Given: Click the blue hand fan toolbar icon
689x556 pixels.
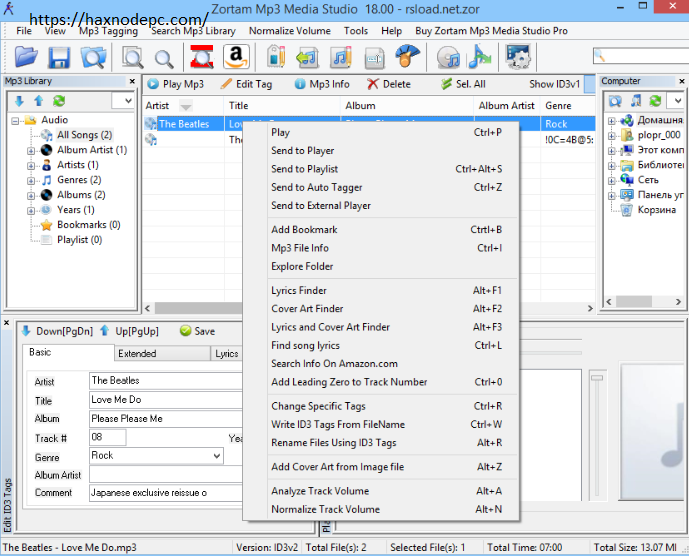Looking at the screenshot, I should pos(407,56).
